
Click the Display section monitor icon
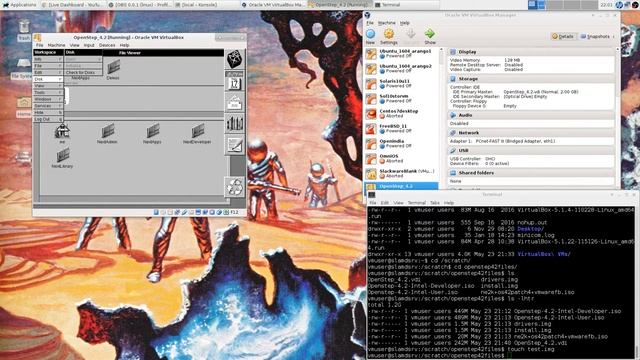[453, 52]
